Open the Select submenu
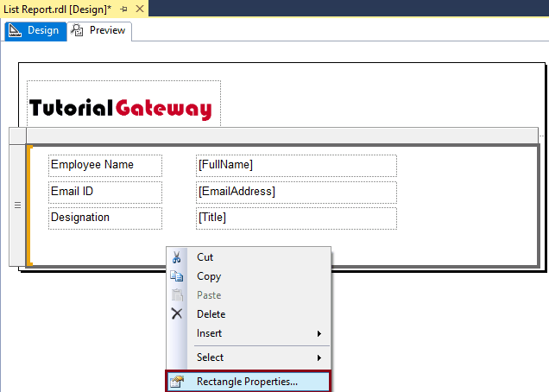This screenshot has height=392, width=549. (249, 357)
